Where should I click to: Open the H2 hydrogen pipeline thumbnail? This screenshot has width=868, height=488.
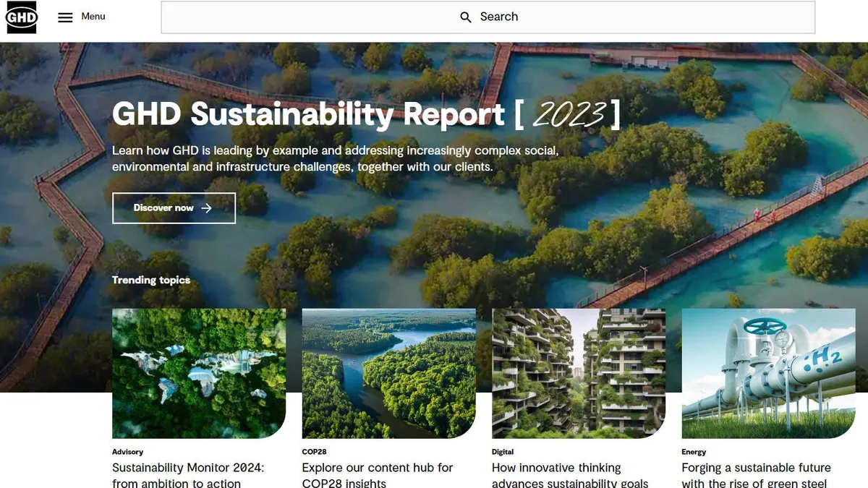[x=768, y=373]
